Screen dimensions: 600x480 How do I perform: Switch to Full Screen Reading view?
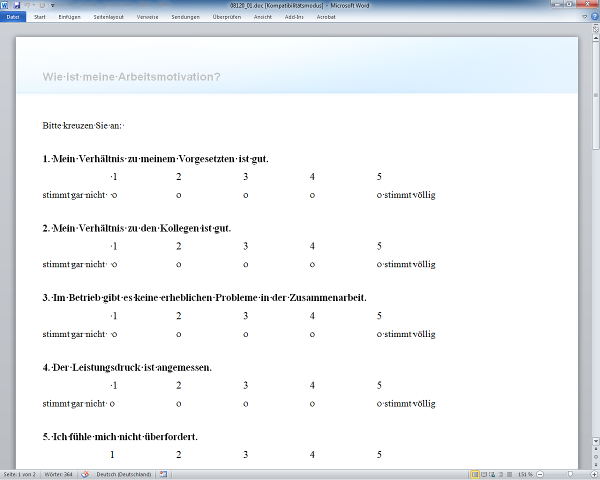(484, 474)
